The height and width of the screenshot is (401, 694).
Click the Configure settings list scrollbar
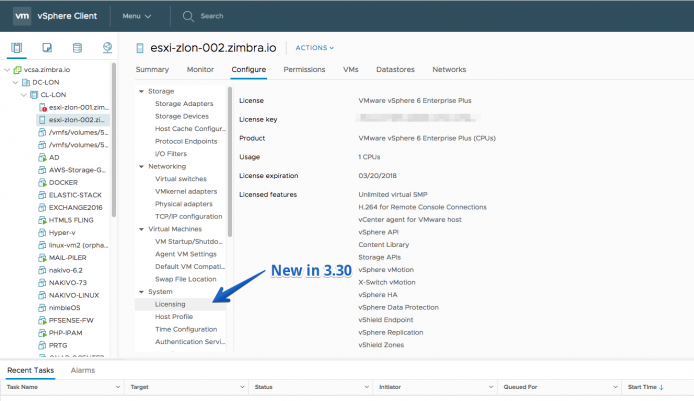point(230,162)
